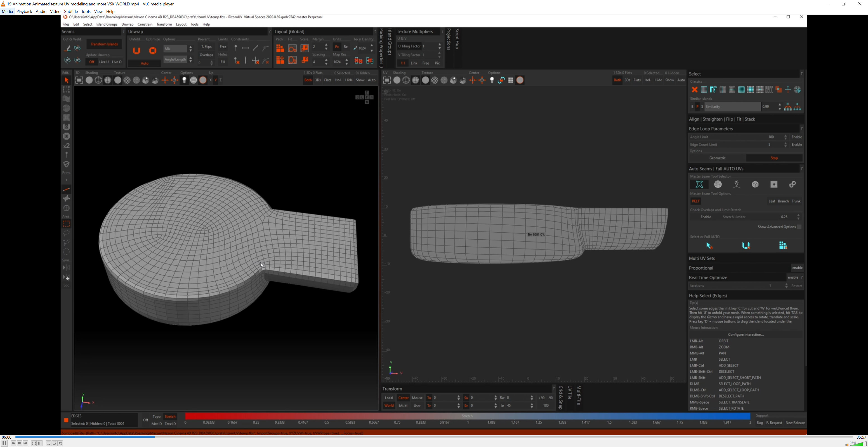Open VLC Playback menu
Image resolution: width=868 pixels, height=447 pixels.
coord(24,12)
